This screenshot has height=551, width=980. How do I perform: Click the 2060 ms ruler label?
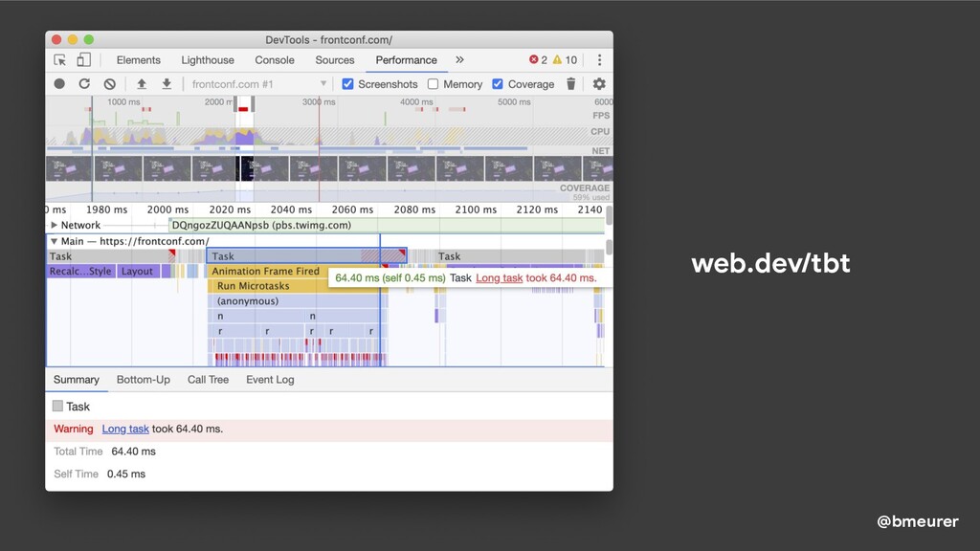click(x=352, y=209)
